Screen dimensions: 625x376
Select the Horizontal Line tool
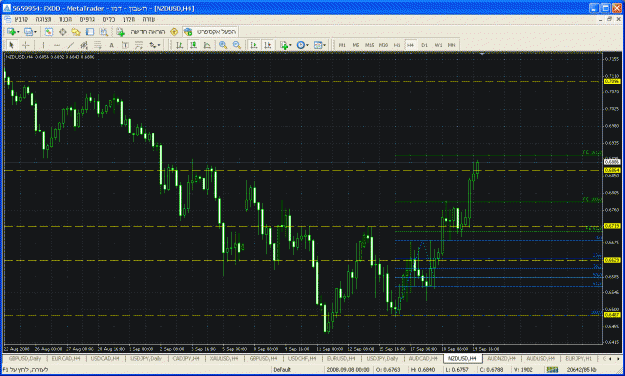(x=57, y=45)
